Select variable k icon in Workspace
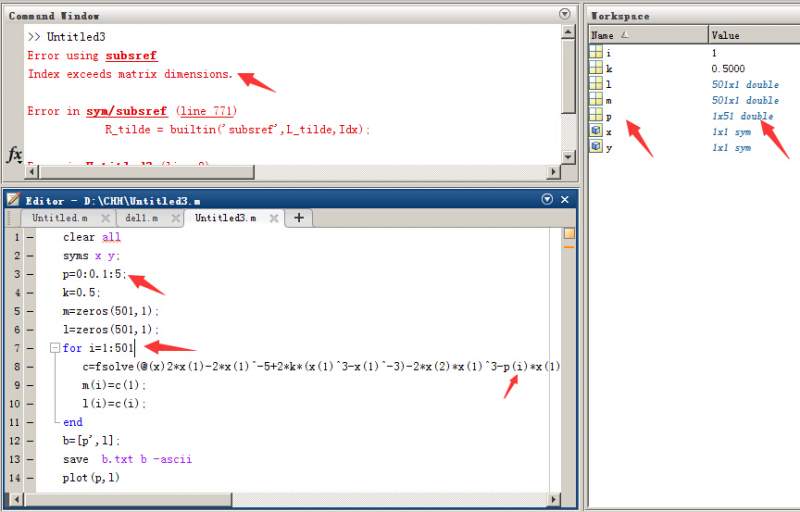This screenshot has height=512, width=800. (x=596, y=68)
